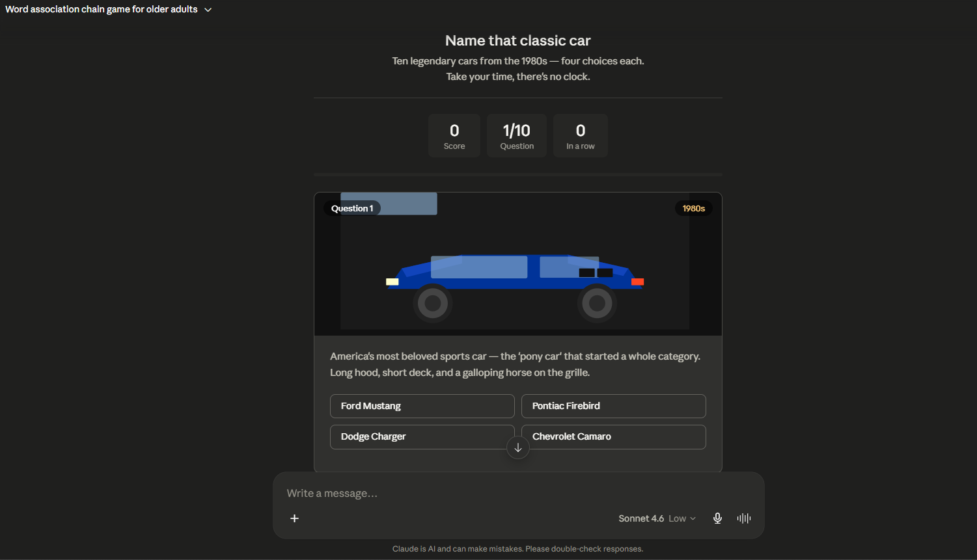
Task: Click the plus attachment icon
Action: 294,518
